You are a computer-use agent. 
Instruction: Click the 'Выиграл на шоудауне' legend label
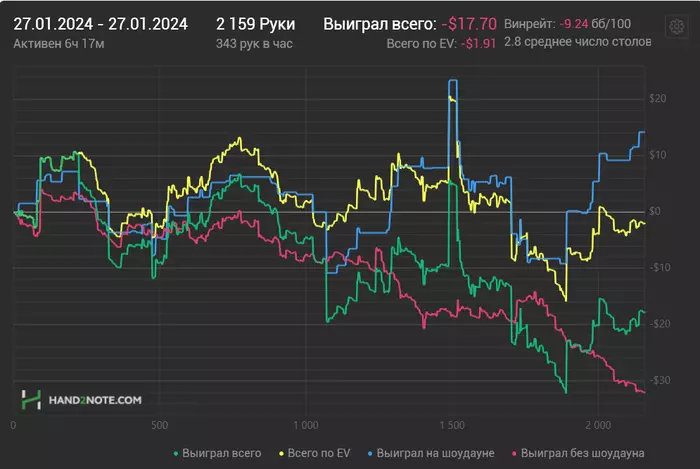coord(435,453)
